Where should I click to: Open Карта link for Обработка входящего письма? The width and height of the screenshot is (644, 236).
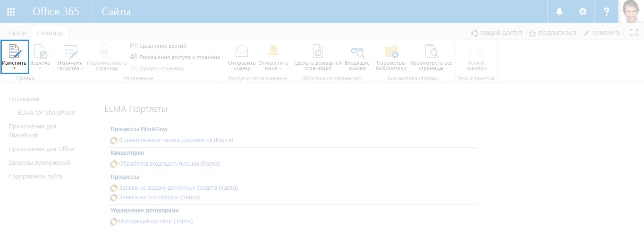point(211,164)
